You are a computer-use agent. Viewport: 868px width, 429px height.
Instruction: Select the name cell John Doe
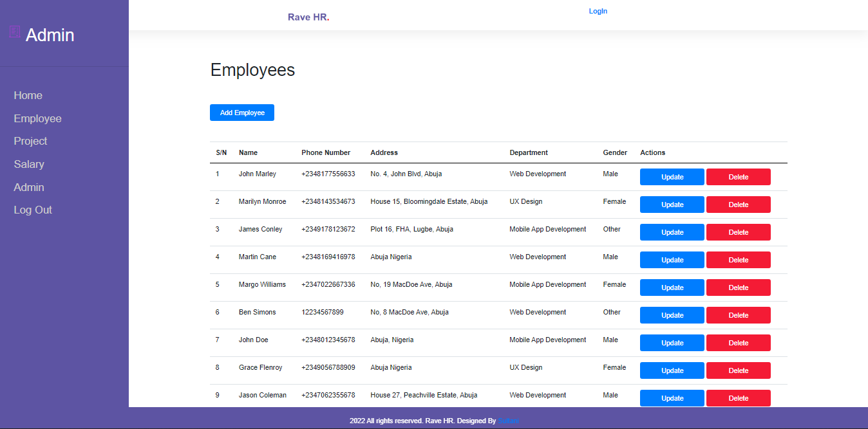tap(254, 340)
